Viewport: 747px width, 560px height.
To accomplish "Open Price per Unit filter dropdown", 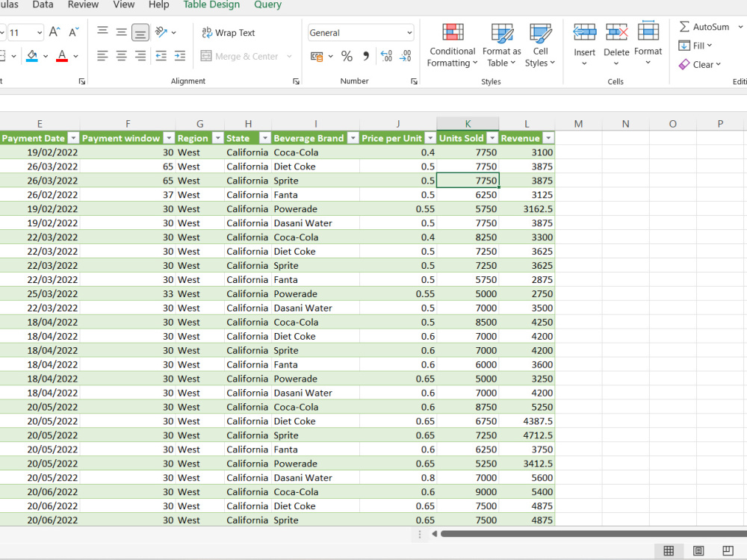I will [x=430, y=138].
